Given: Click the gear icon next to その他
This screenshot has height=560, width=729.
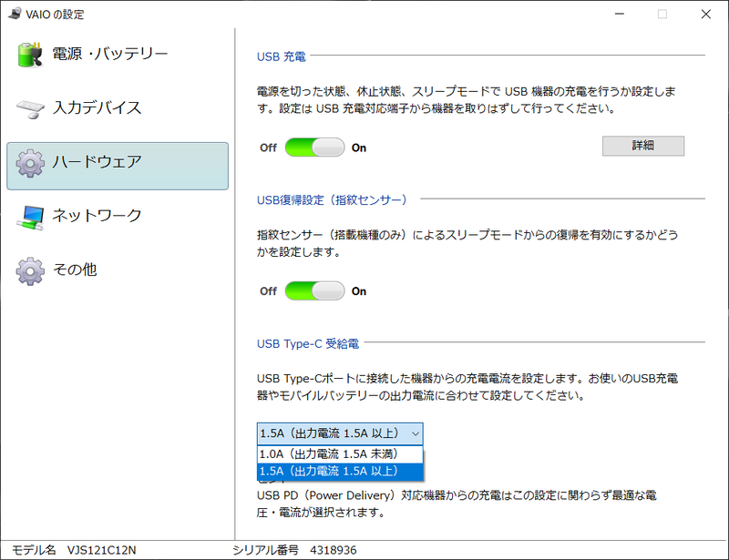Looking at the screenshot, I should 30,270.
